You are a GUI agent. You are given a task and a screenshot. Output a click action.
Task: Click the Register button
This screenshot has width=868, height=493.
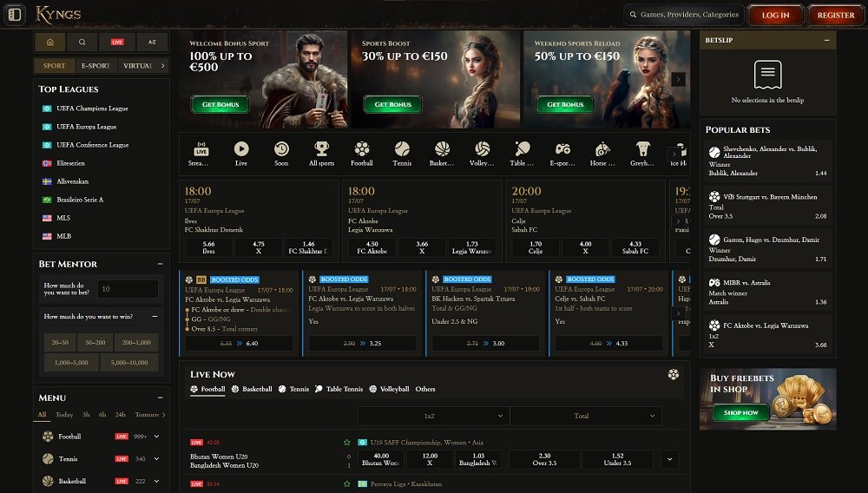(835, 15)
